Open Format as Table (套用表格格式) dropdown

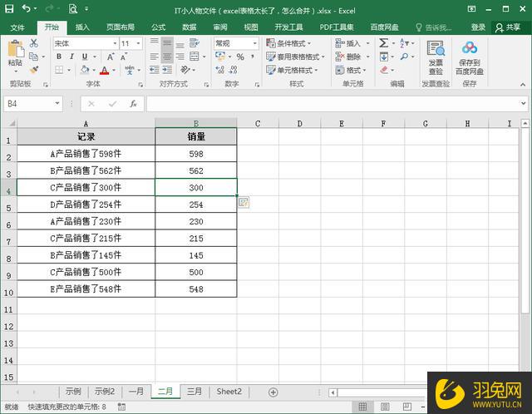point(295,57)
